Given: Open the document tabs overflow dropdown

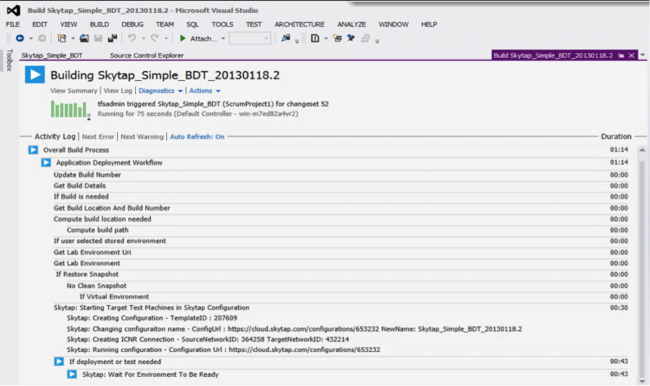Looking at the screenshot, I should click(643, 55).
